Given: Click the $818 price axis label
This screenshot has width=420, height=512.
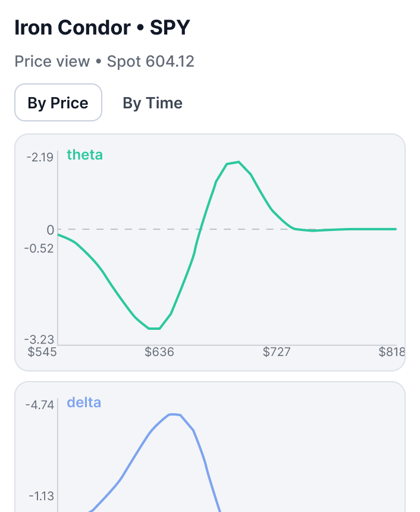Looking at the screenshot, I should tap(391, 352).
